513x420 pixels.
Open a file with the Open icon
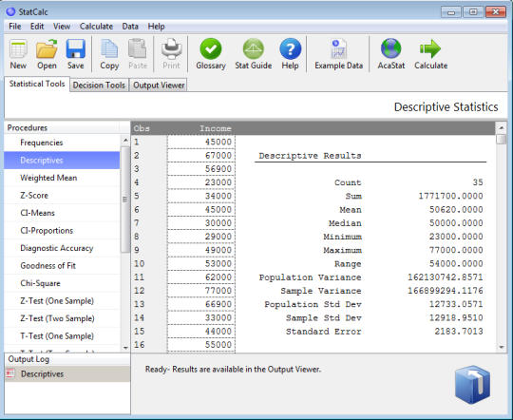47,49
